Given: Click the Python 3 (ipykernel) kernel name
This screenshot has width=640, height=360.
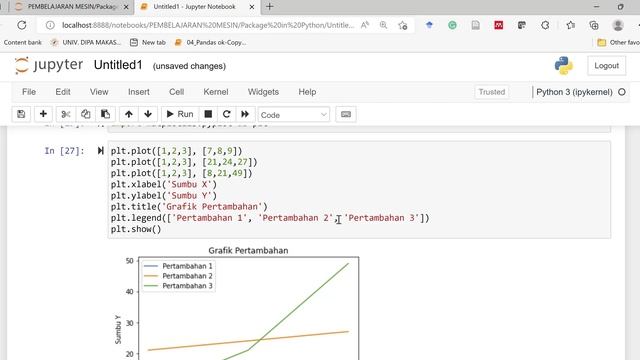Looking at the screenshot, I should [x=574, y=92].
